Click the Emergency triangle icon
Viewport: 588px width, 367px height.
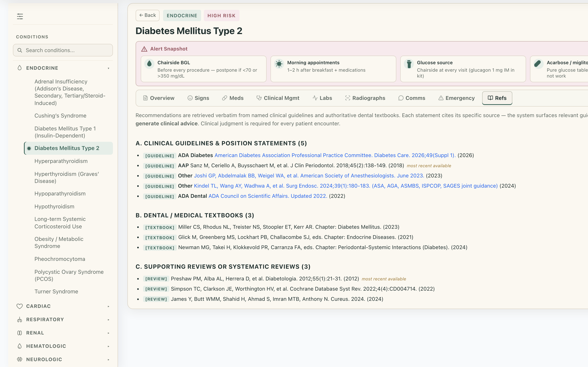click(441, 98)
